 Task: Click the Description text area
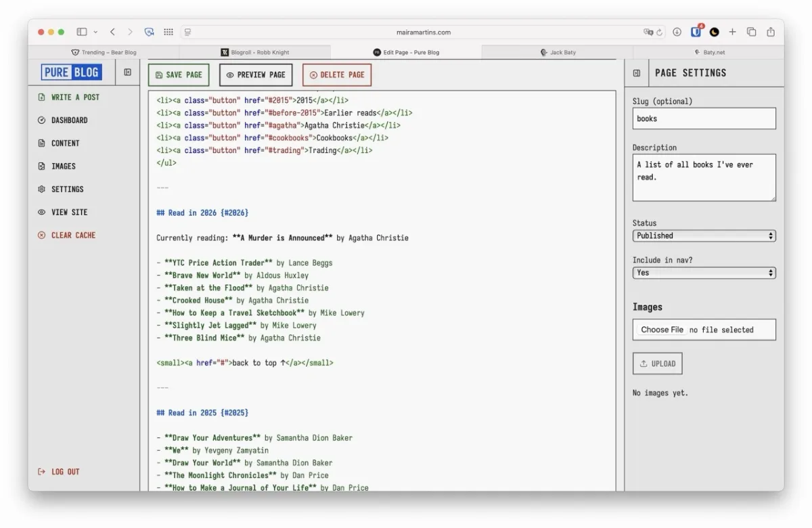(704, 177)
